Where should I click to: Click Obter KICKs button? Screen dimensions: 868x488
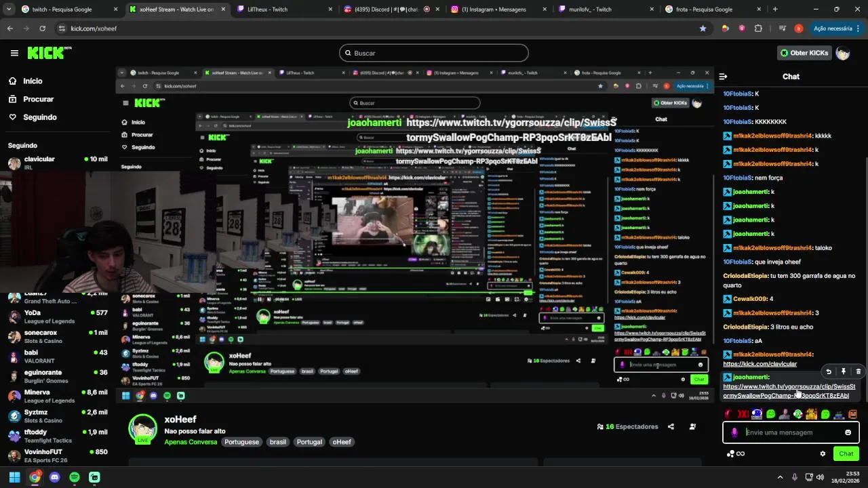(x=804, y=53)
